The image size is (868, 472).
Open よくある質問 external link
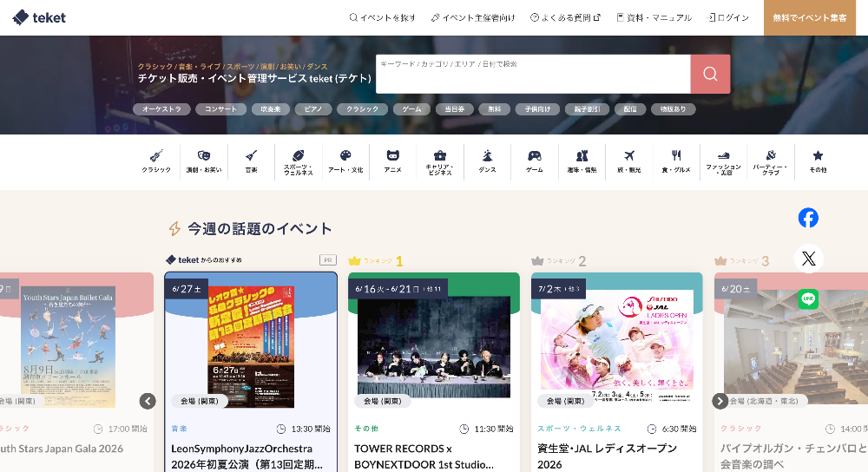pos(565,17)
